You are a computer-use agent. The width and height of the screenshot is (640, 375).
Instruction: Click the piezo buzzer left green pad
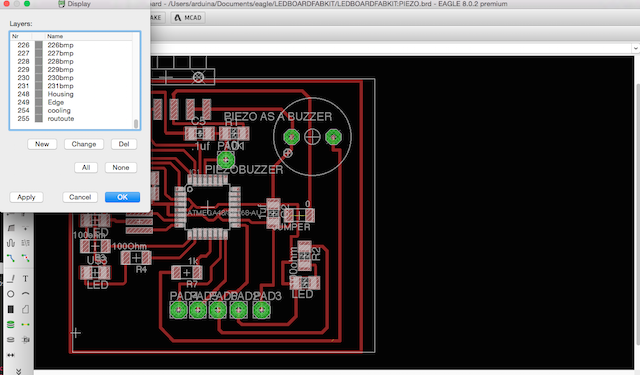[291, 137]
